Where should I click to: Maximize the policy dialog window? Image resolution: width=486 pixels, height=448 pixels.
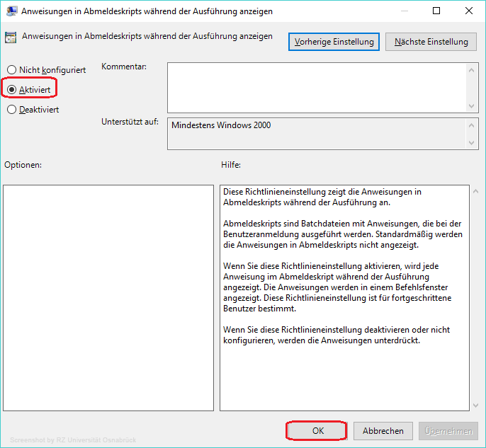click(x=436, y=11)
